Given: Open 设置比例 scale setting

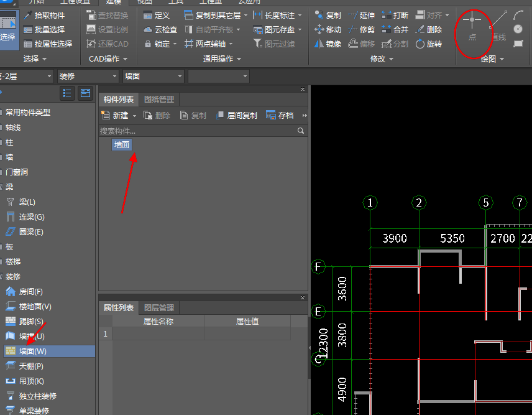Looking at the screenshot, I should pyautogui.click(x=108, y=29).
